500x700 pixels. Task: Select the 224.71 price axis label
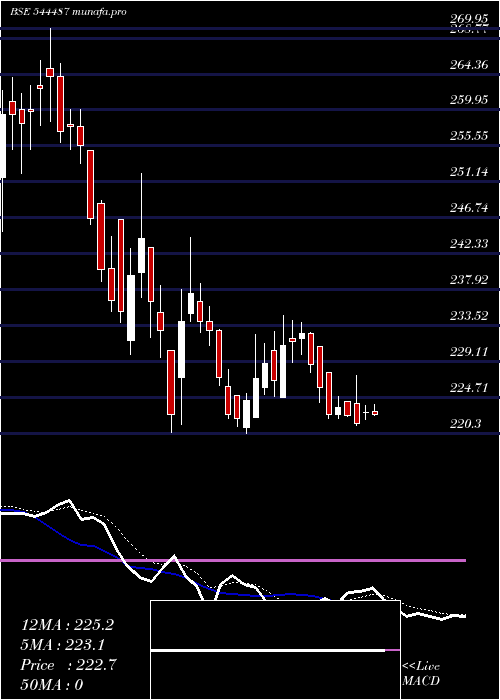[x=468, y=388]
